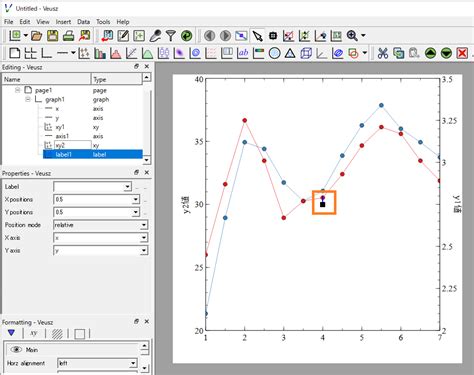This screenshot has height=375, width=474.
Task: Open the File menu
Action: pyautogui.click(x=9, y=22)
